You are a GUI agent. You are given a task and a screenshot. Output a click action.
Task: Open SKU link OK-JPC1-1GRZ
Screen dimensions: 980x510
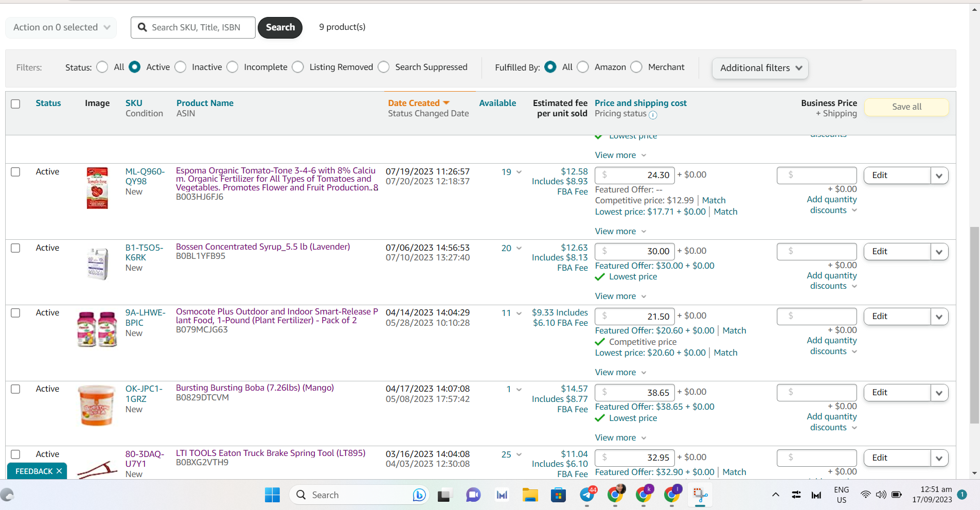(x=144, y=394)
